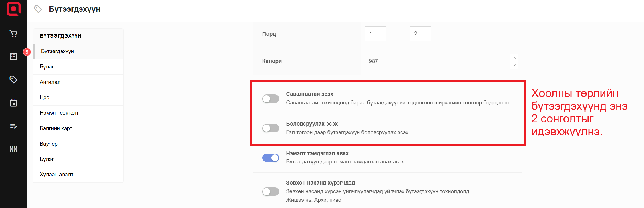Enable Зөвхөн насанд хүрэгчдэд toggle
Viewport: 644px width, 208px height.
click(x=271, y=191)
